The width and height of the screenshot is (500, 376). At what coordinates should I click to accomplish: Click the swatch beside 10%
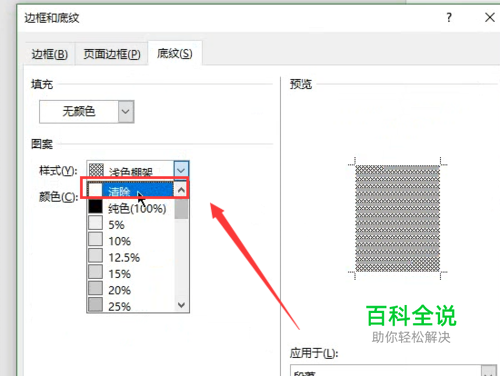click(x=95, y=239)
